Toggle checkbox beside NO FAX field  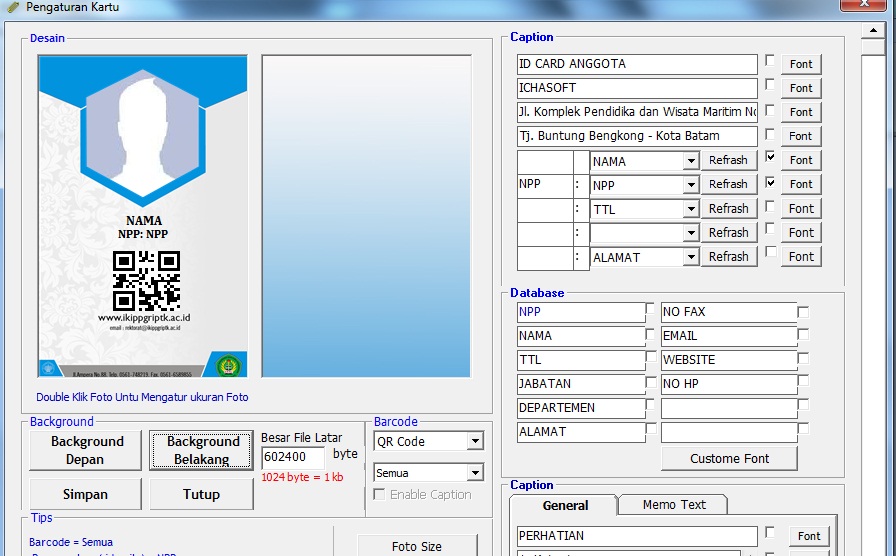803,312
